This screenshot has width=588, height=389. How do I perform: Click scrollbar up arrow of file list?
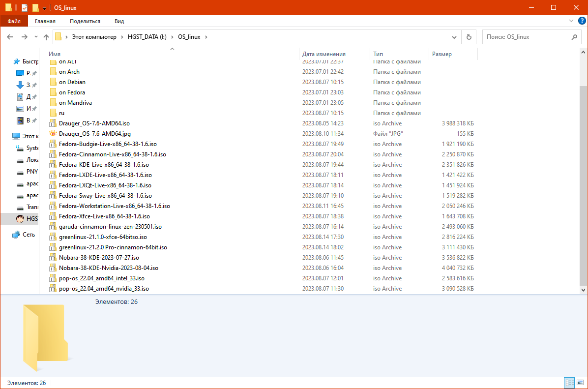(583, 53)
